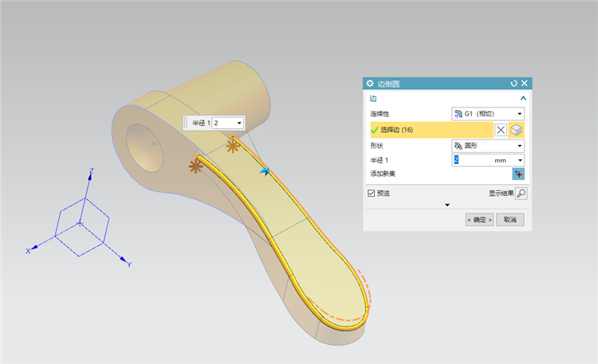
Task: Grab the floating 半径 input's grip handle
Action: pos(185,123)
